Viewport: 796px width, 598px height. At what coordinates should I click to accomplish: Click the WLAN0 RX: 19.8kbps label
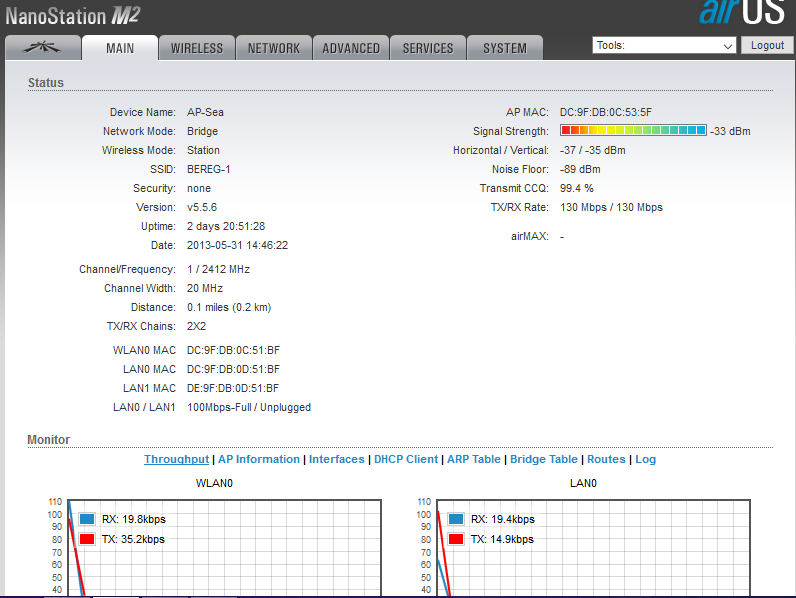(134, 519)
